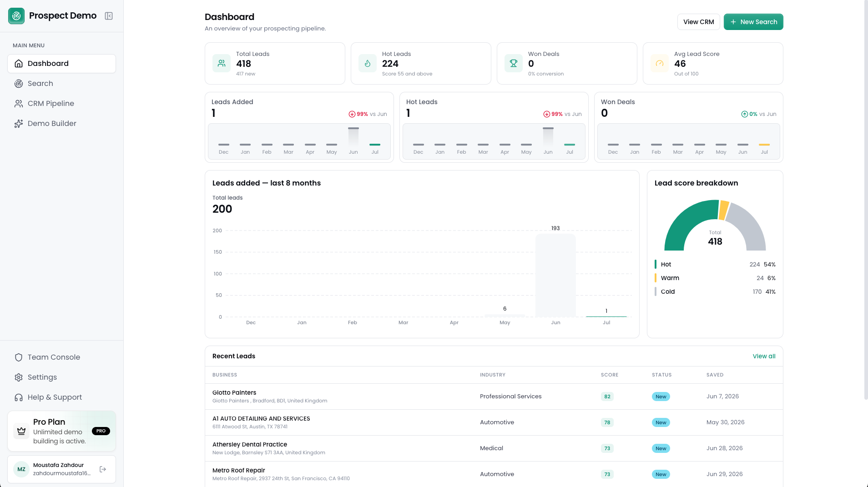
Task: Open the Search menu item
Action: tap(61, 84)
